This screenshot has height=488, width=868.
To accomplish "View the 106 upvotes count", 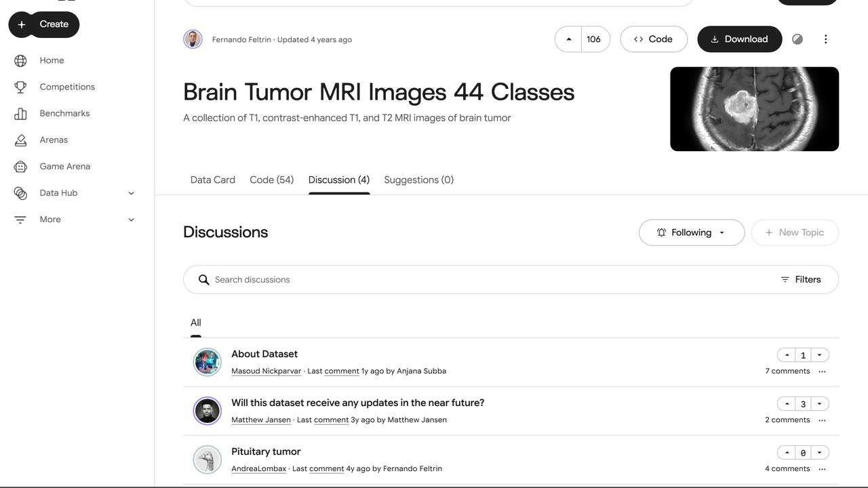I will pyautogui.click(x=594, y=39).
